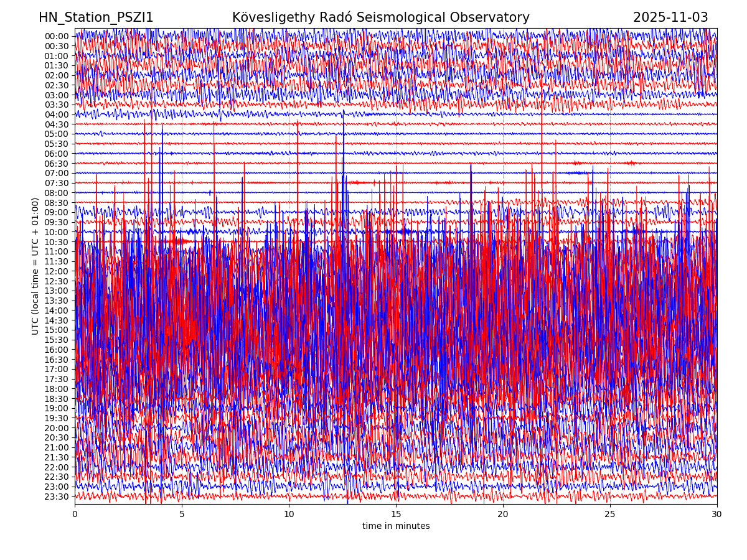The image size is (747, 560).
Task: Click the vertical UTC local time axis label
Action: pyautogui.click(x=35, y=266)
